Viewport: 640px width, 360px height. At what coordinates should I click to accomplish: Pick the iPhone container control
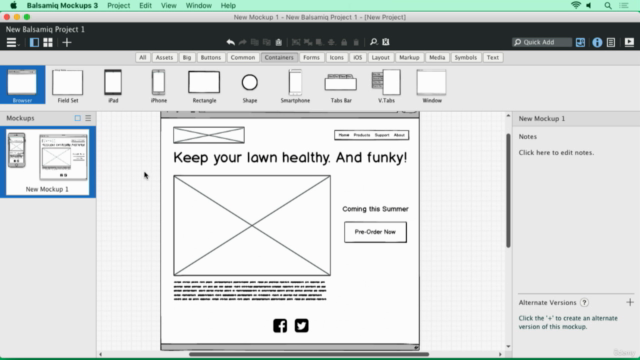pos(159,86)
